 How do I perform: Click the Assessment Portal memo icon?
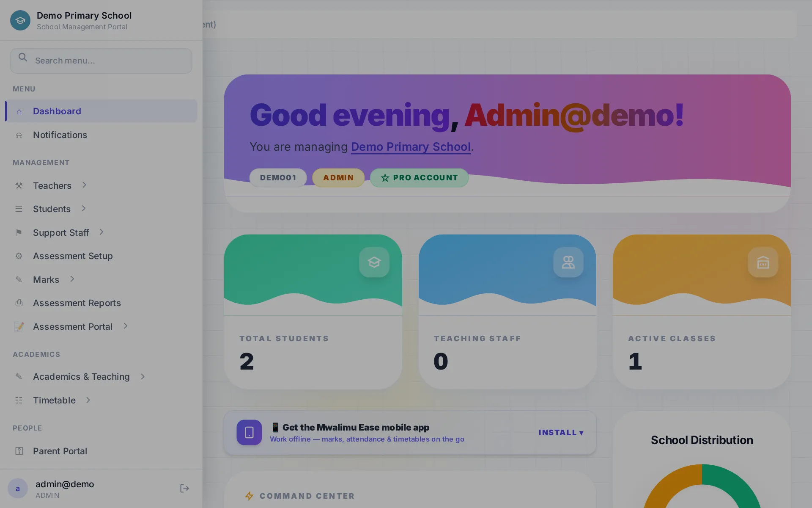(19, 327)
